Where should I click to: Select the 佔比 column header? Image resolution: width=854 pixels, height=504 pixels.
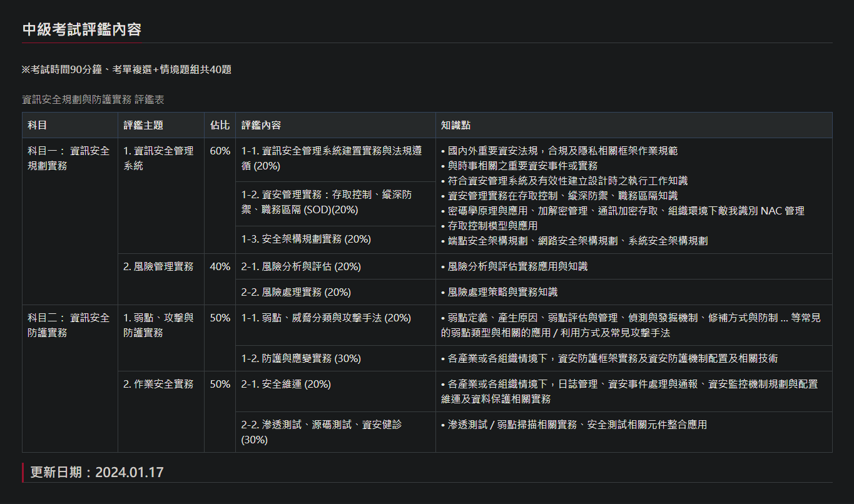click(x=220, y=125)
